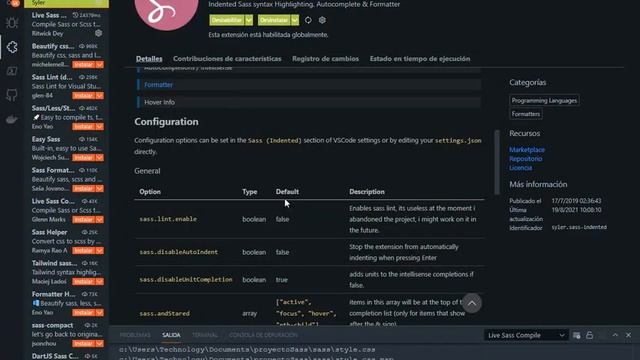
Task: Select the Formatters category tag
Action: pos(526,114)
